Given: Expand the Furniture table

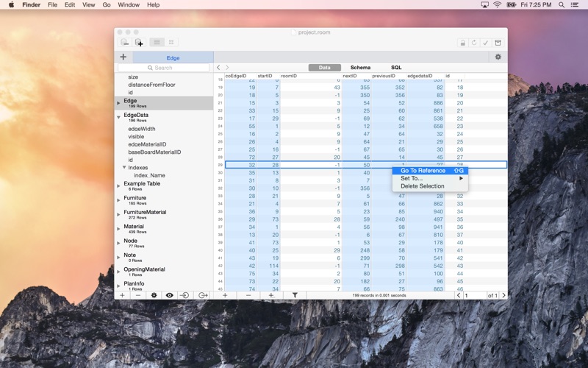Looking at the screenshot, I should (x=118, y=199).
